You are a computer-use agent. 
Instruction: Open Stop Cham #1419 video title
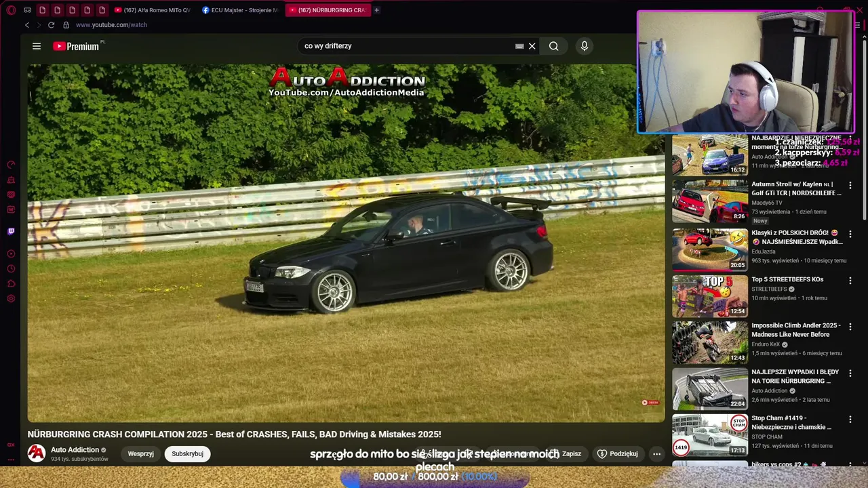[791, 423]
